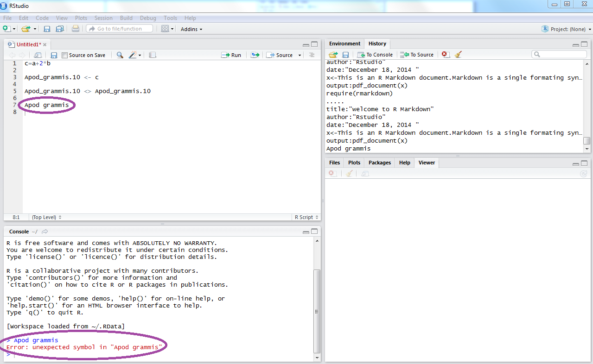The image size is (593, 364).
Task: Expand the panes layout dropdown arrow
Action: click(172, 29)
